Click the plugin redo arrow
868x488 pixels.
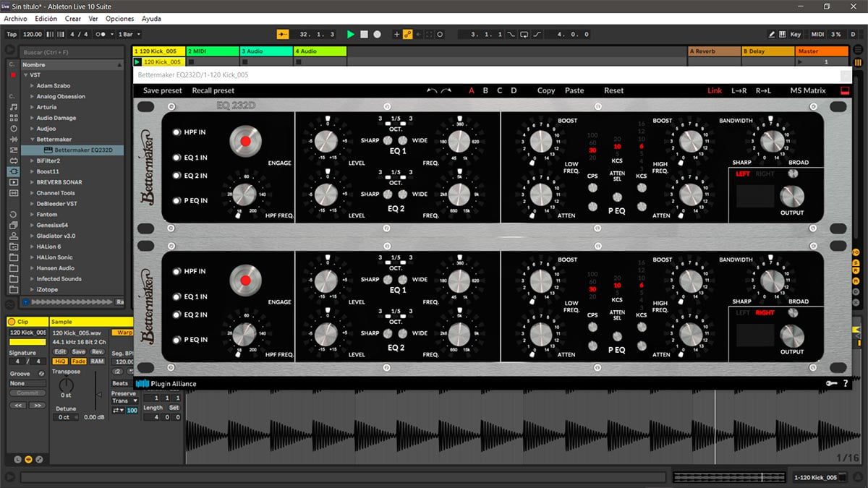[x=446, y=90]
